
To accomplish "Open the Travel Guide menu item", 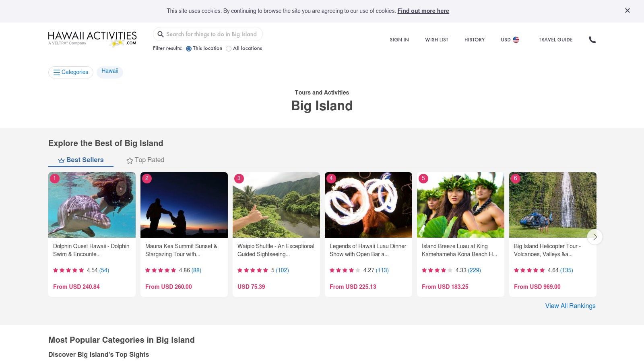I will (555, 39).
